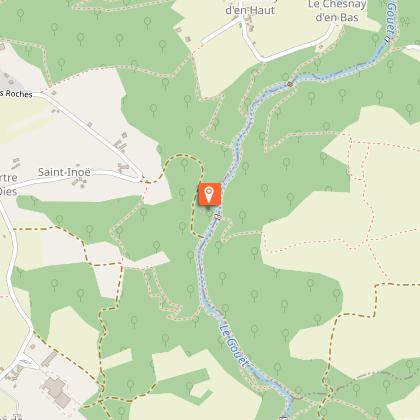Image resolution: width=420 pixels, height=420 pixels.
Task: Click the bridge icon on the upper river bend
Action: [291, 84]
